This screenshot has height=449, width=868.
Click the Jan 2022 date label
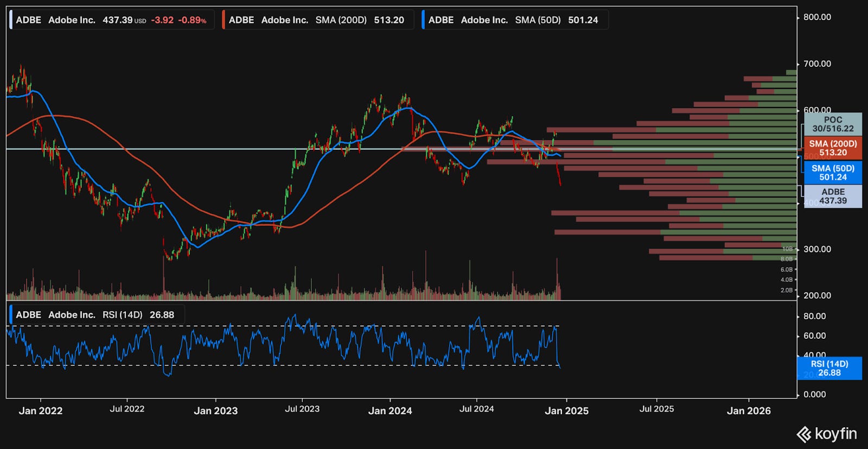point(41,411)
